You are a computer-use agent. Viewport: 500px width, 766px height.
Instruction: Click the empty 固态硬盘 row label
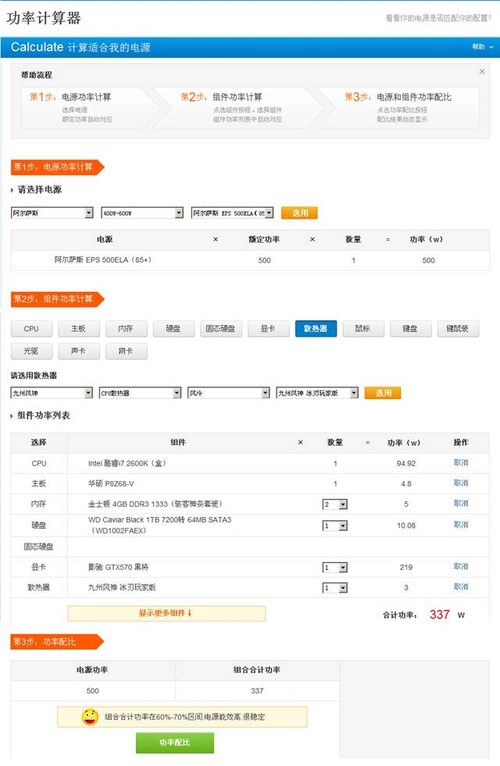[x=39, y=547]
